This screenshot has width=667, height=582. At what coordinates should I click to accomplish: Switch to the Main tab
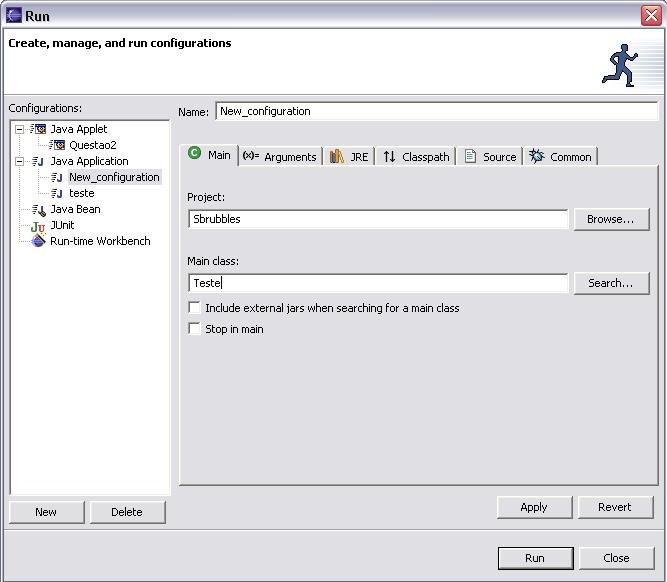211,155
